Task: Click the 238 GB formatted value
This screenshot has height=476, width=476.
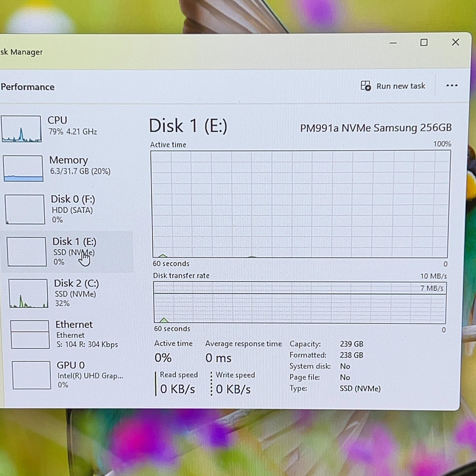Action: click(351, 355)
